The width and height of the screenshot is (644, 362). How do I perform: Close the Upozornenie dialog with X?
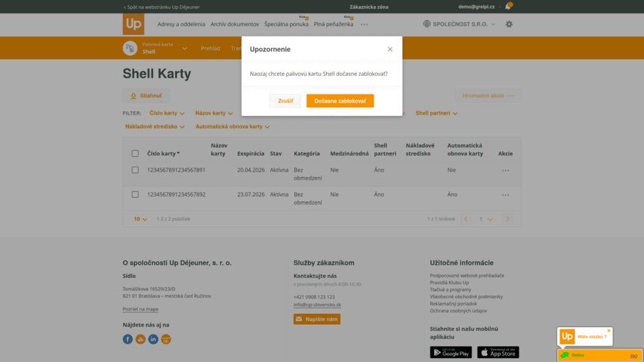pos(390,49)
